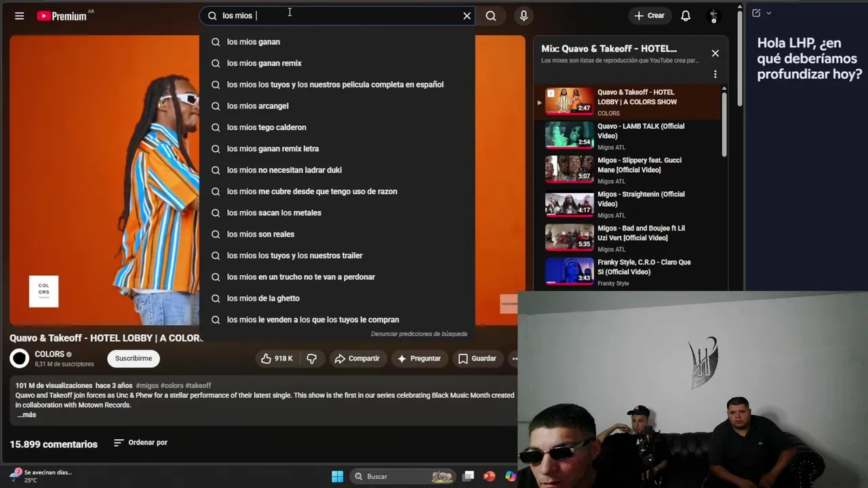The height and width of the screenshot is (488, 868).
Task: Open the notifications bell
Action: tap(686, 16)
